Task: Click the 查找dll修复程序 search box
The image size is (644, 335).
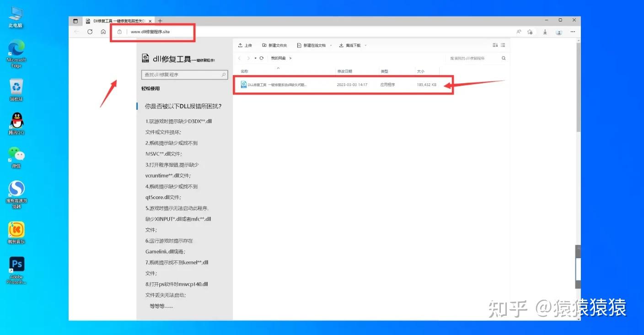Action: (184, 75)
